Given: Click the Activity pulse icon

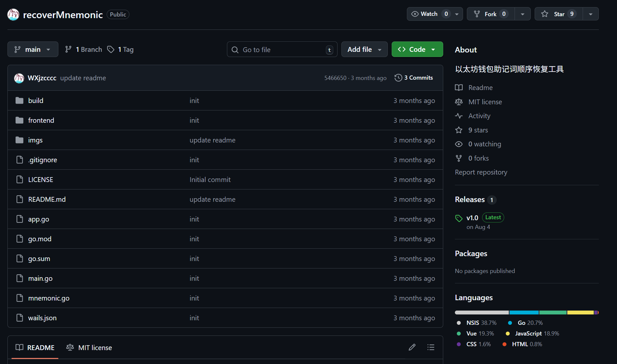Looking at the screenshot, I should (459, 116).
